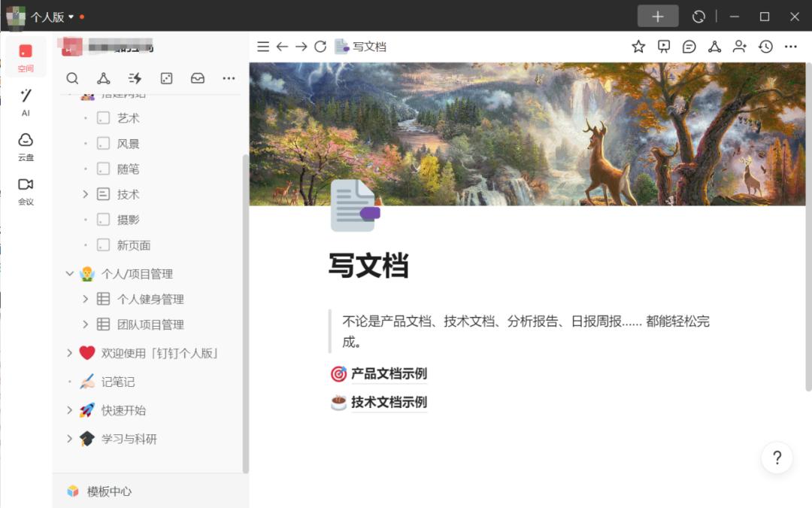
Task: Click the 写文档 page title heading
Action: pyautogui.click(x=368, y=266)
